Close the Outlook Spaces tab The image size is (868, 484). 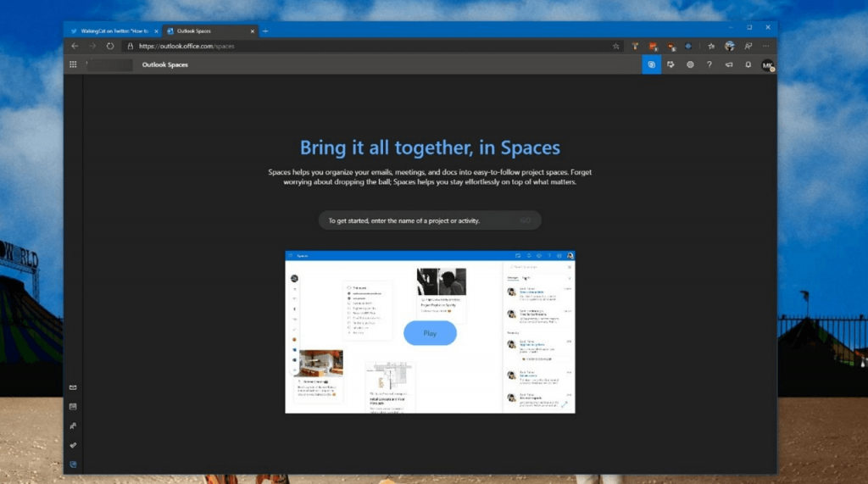[253, 31]
